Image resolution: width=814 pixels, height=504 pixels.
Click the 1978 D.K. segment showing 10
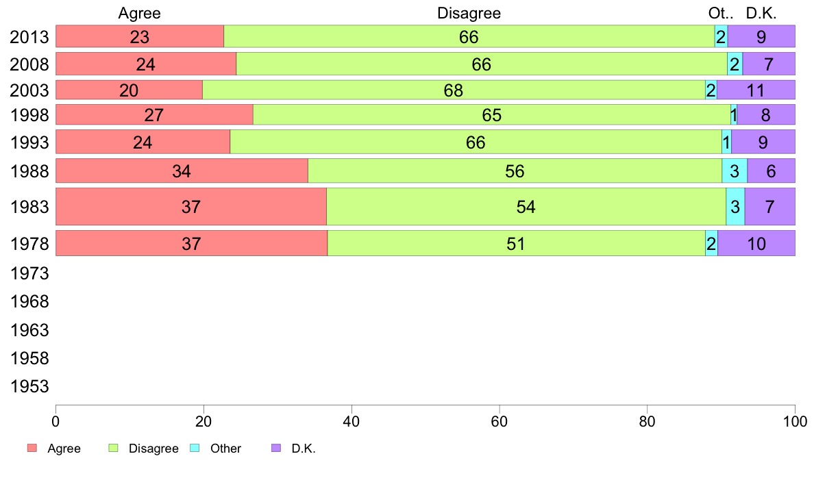(756, 244)
